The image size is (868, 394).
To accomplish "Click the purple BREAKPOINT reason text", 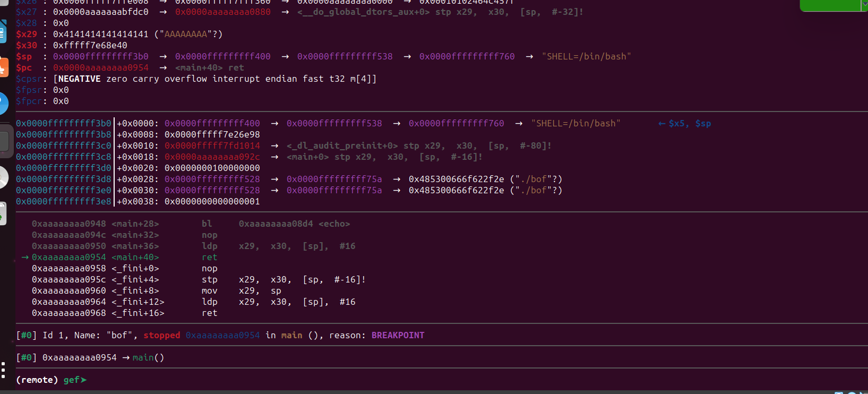I will pos(398,335).
